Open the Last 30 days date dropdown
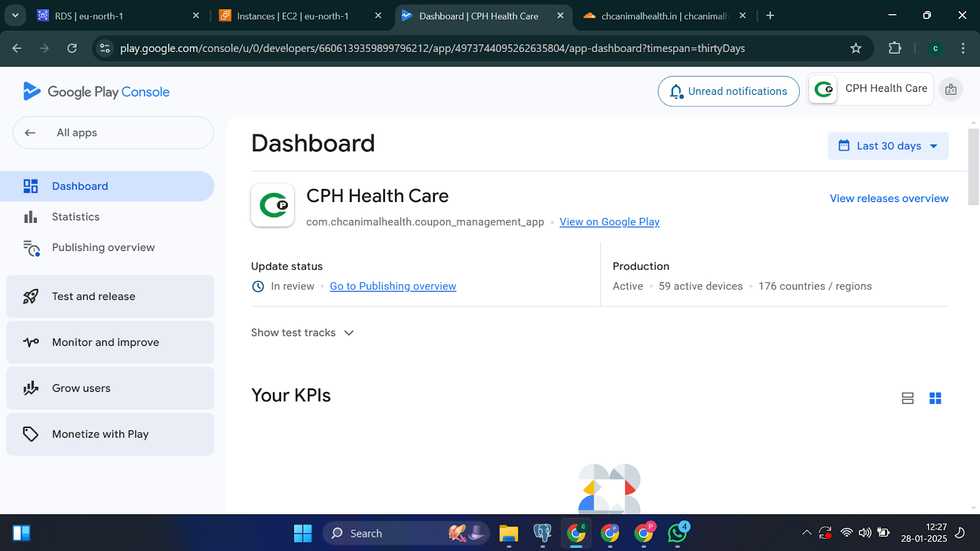980x551 pixels. [888, 146]
